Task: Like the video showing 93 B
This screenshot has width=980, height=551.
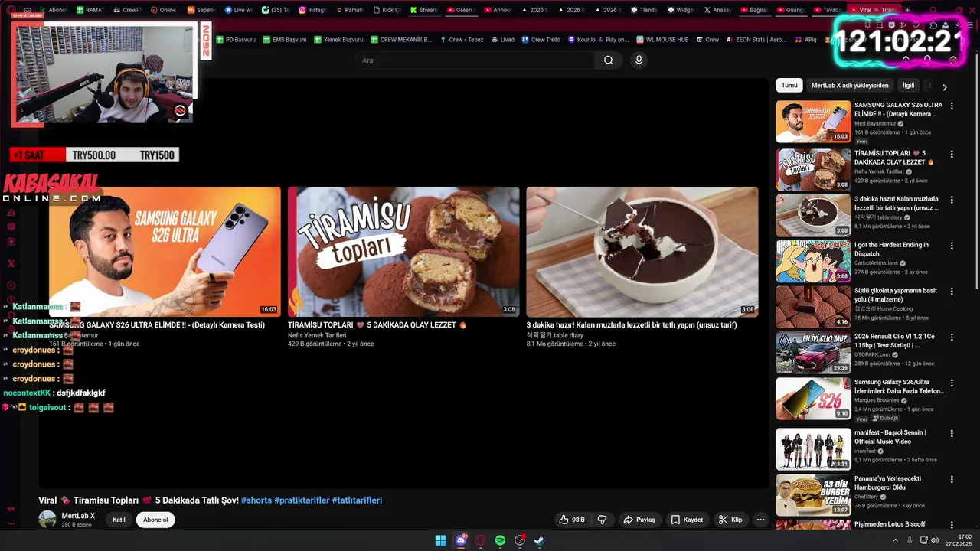Action: tap(572, 520)
